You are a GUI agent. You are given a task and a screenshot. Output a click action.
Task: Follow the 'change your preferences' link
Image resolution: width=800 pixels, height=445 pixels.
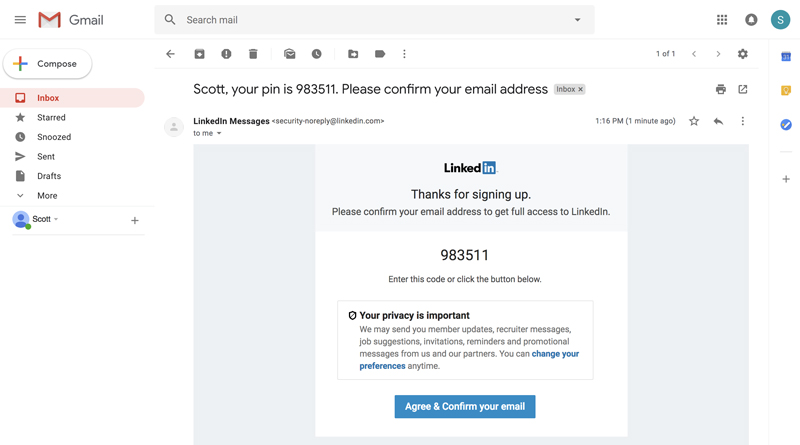pyautogui.click(x=555, y=354)
